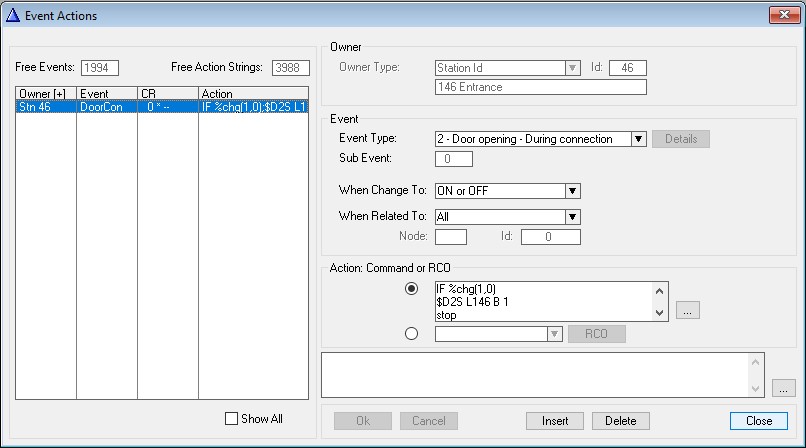Sort by the Owner [+] column header
The width and height of the screenshot is (806, 448).
pyautogui.click(x=46, y=94)
